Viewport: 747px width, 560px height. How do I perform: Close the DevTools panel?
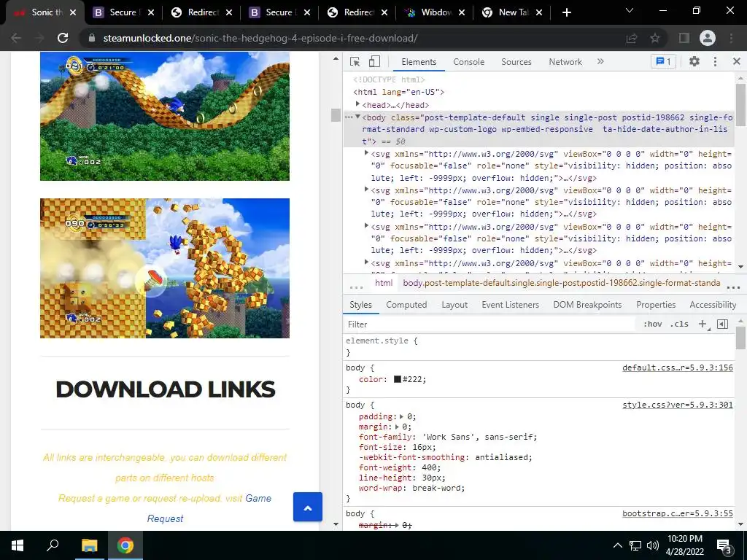737,61
